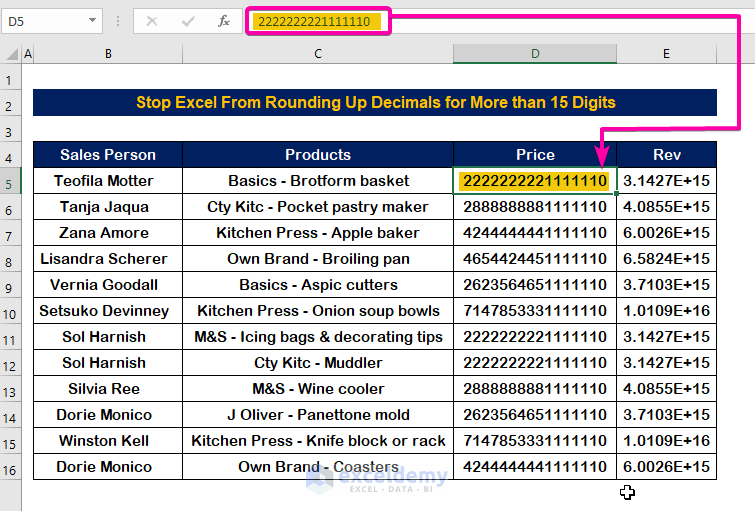Select column D header

click(535, 54)
